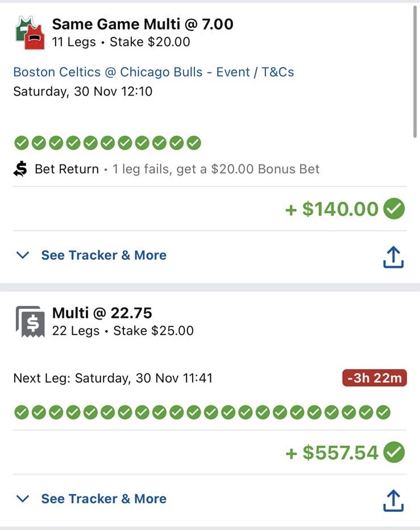Open the Boston Celtics @ Chicago Bulls event link

pyautogui.click(x=153, y=72)
